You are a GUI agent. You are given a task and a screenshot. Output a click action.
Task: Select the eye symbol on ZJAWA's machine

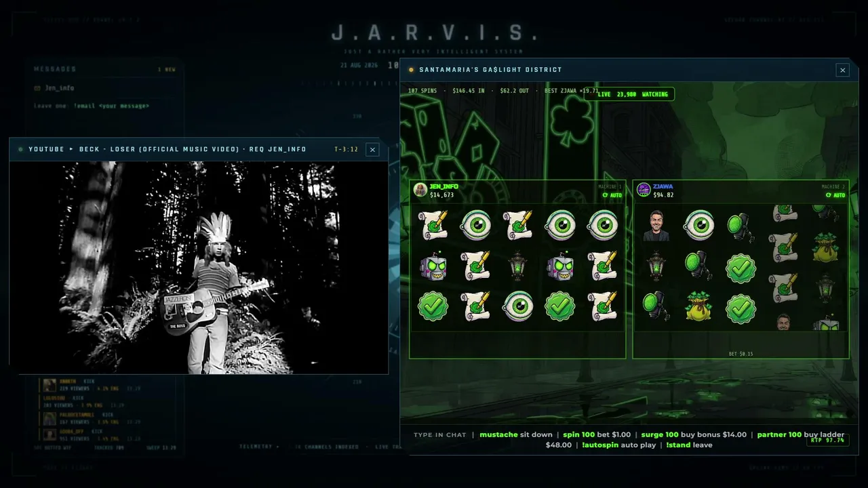coord(698,225)
